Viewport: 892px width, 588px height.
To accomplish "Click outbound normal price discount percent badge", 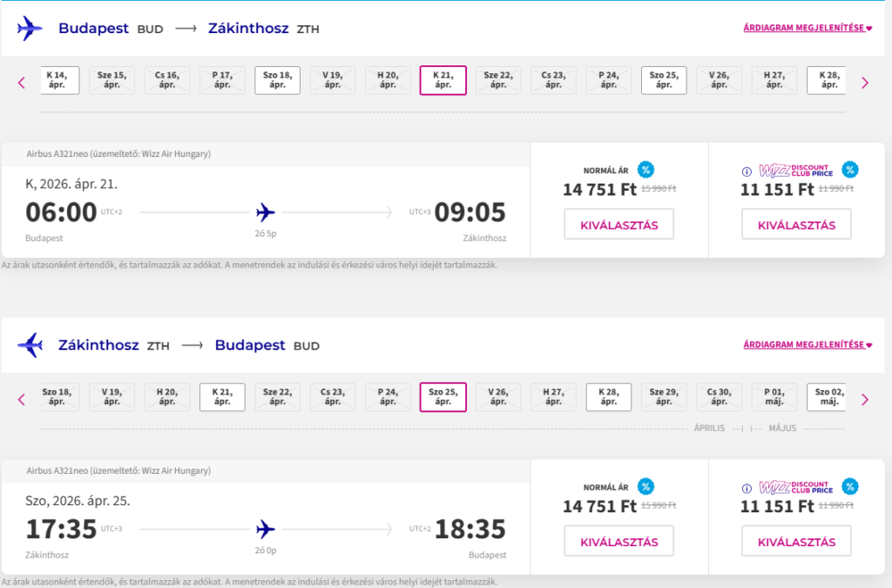I will (645, 169).
